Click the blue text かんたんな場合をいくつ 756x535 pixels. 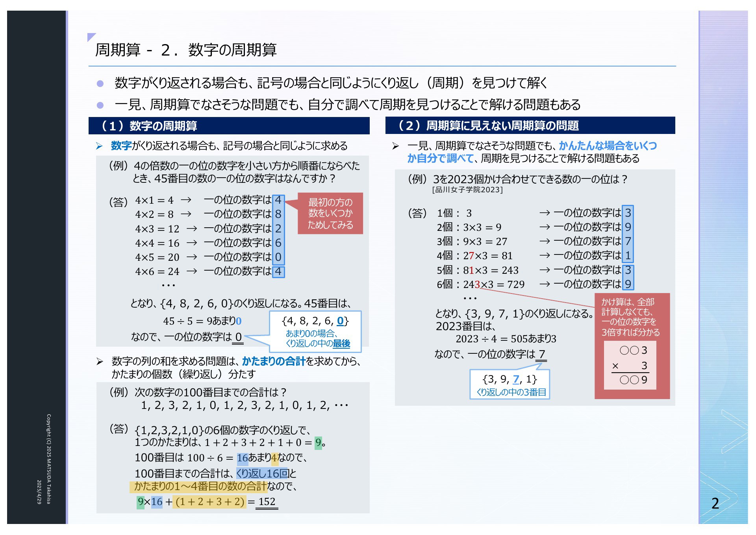coord(608,146)
